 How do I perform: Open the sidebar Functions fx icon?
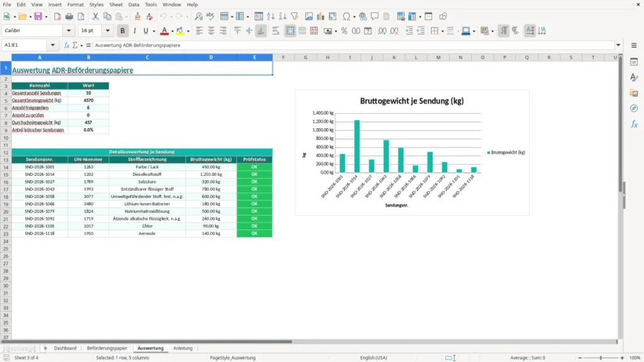tap(634, 124)
